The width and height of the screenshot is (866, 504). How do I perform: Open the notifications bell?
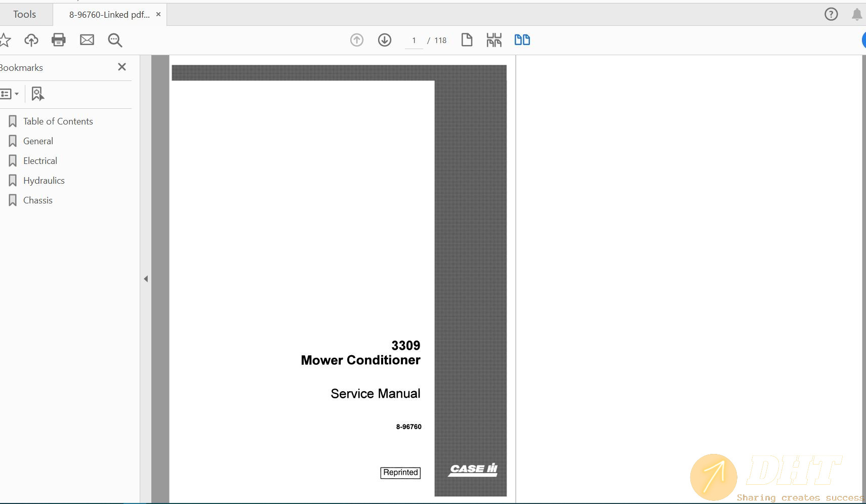click(x=856, y=14)
